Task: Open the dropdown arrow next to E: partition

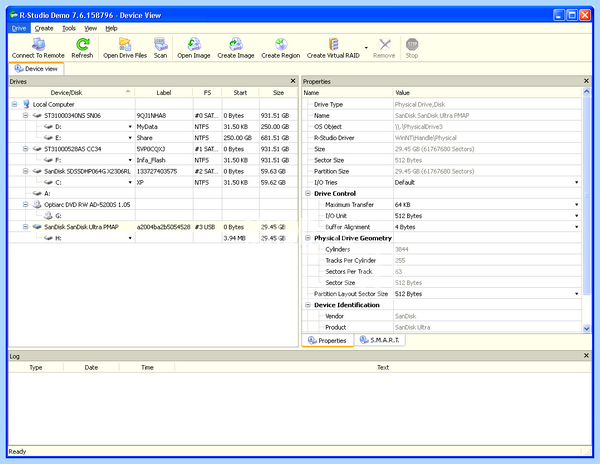Action: [x=130, y=138]
